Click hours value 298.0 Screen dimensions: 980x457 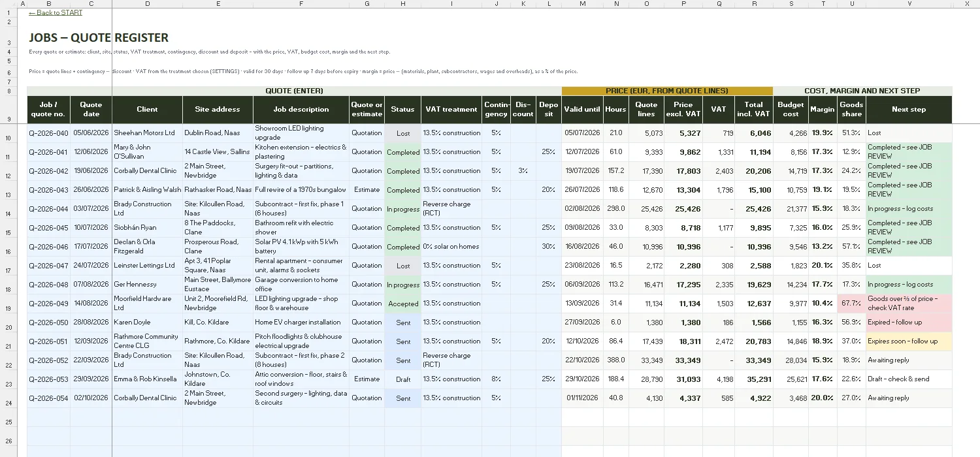pos(616,209)
